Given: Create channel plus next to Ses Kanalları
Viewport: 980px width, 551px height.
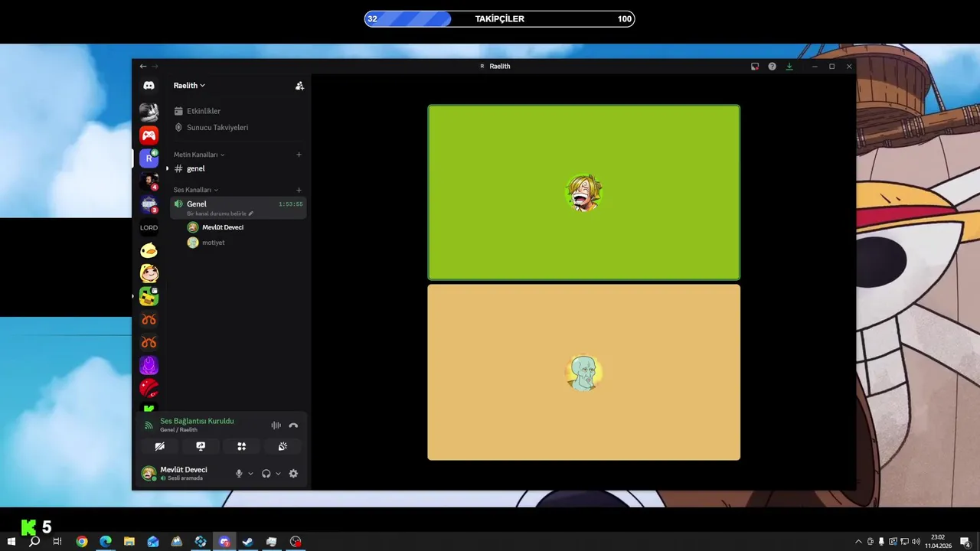Looking at the screenshot, I should pos(299,190).
